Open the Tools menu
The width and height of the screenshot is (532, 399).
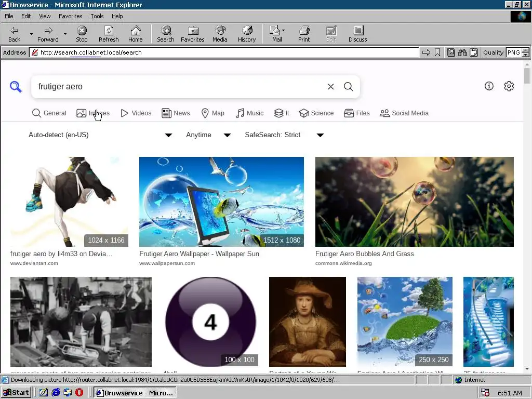click(x=97, y=16)
